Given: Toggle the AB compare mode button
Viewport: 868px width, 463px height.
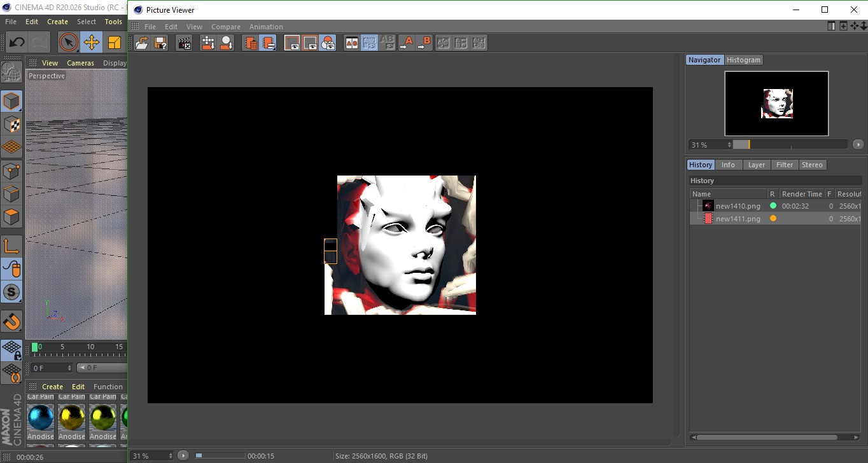Looking at the screenshot, I should tap(351, 43).
